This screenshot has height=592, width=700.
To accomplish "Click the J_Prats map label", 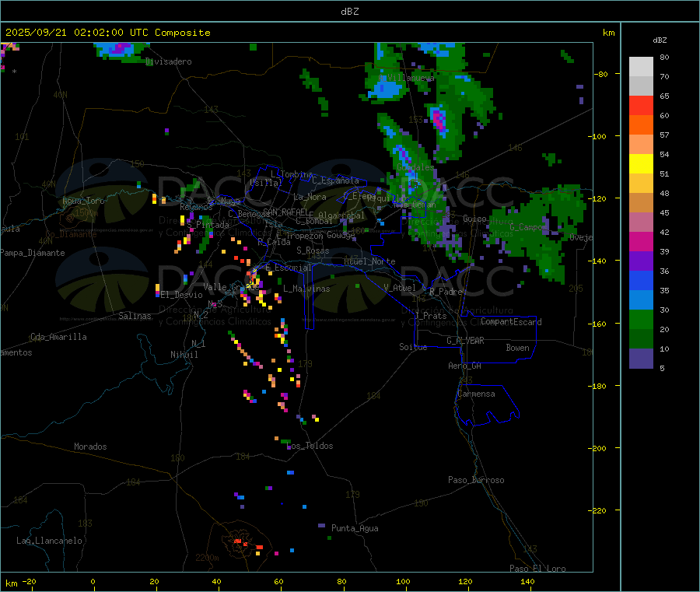I will pyautogui.click(x=431, y=316).
